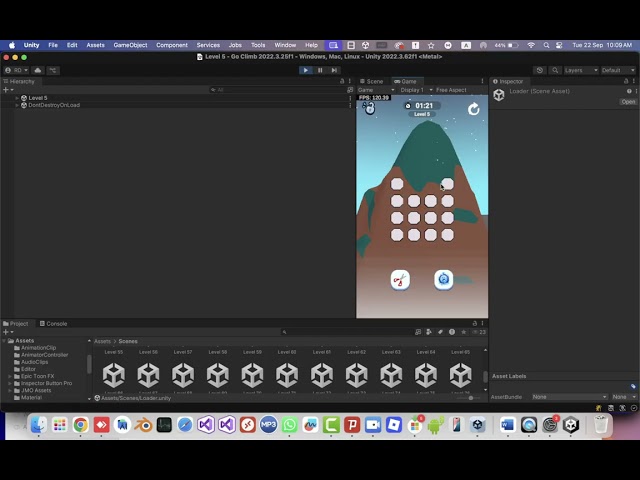Open the Hierarchy create plus dropdown
The image size is (640, 480).
point(8,89)
